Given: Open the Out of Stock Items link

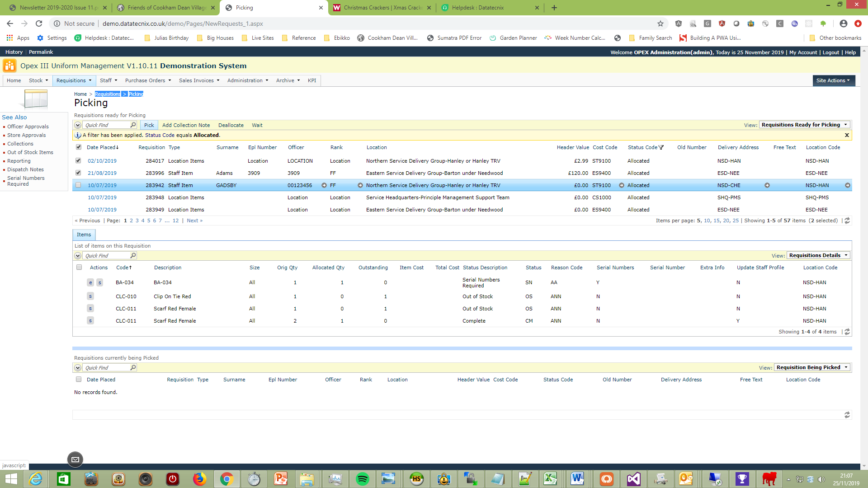Looking at the screenshot, I should [30, 152].
